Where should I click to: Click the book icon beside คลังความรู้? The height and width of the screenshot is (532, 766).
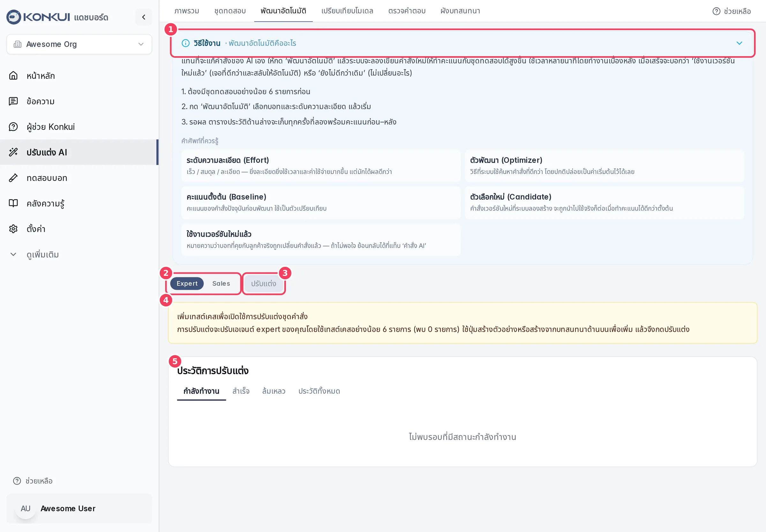(x=13, y=203)
